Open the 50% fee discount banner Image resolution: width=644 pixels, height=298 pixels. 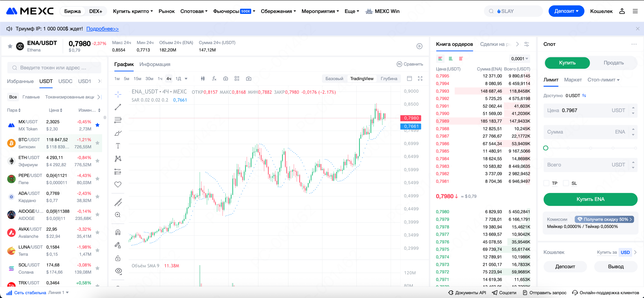click(x=604, y=219)
